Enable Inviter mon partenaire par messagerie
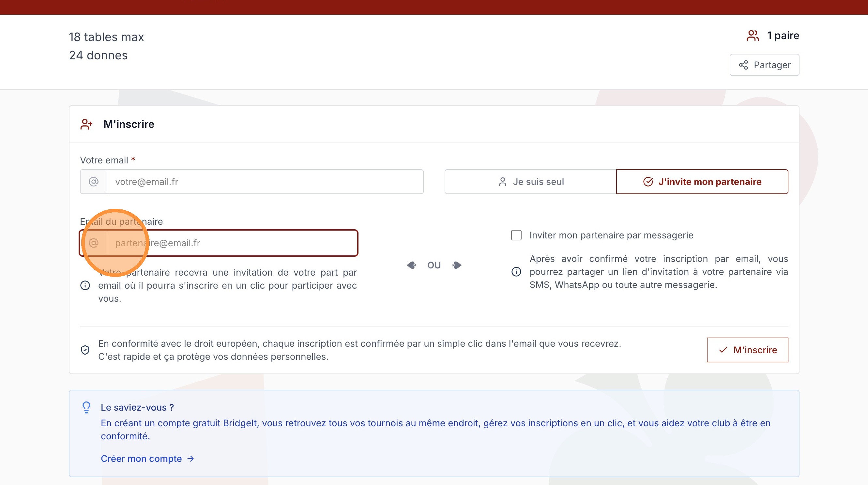868x485 pixels. (x=516, y=235)
